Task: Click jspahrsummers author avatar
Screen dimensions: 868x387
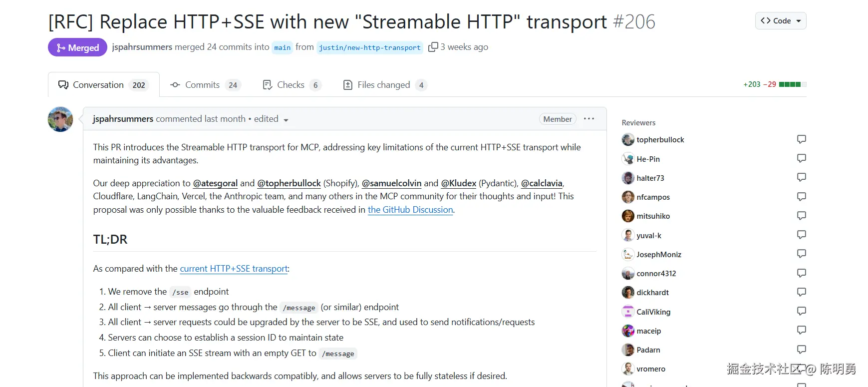Action: 60,119
